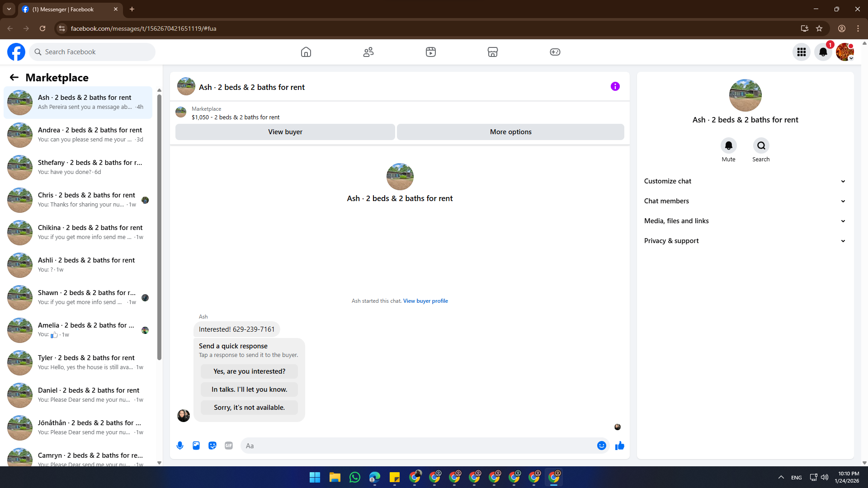
Task: Send a thumbs-up like
Action: click(x=619, y=446)
